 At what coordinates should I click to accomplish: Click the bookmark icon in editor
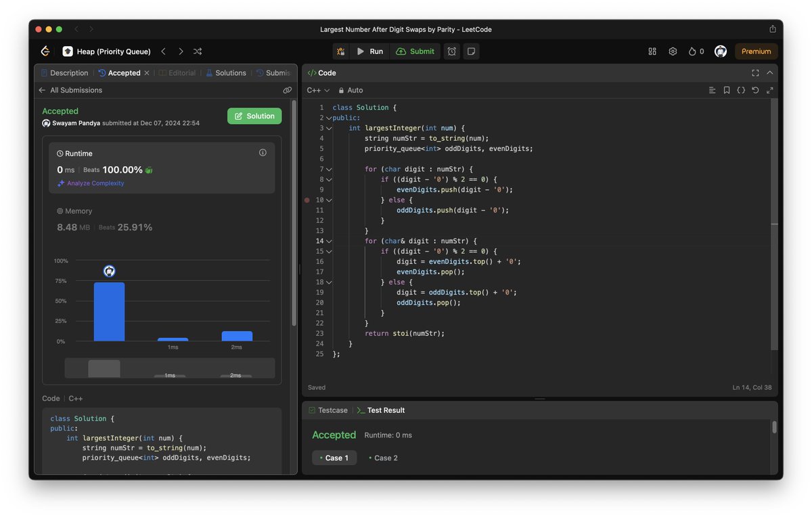tap(727, 90)
